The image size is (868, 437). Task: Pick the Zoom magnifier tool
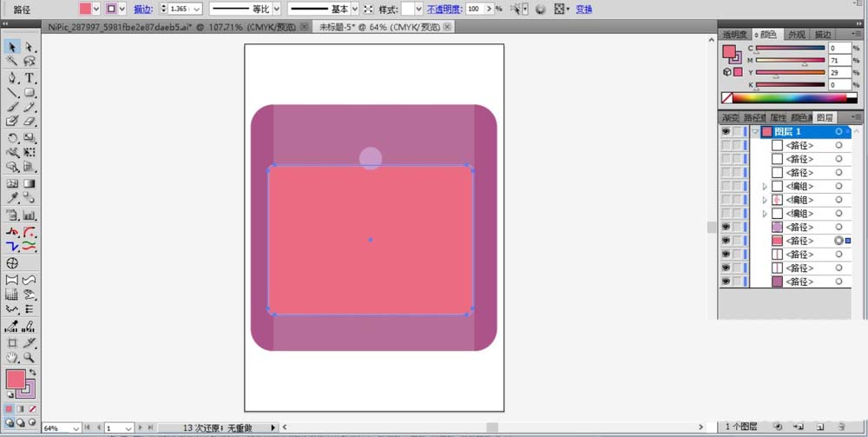[x=30, y=357]
